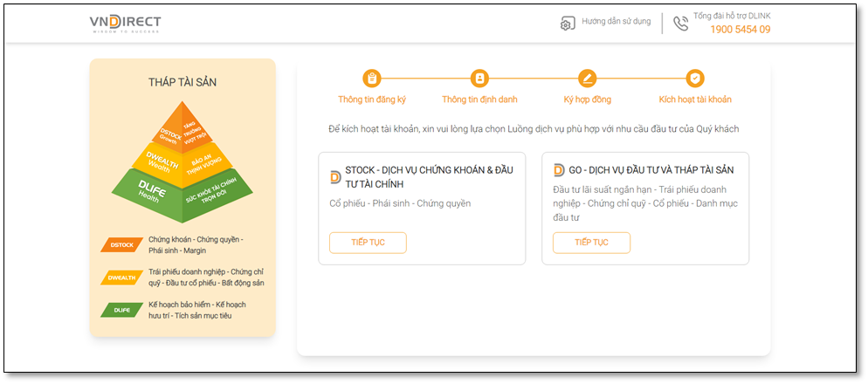The height and width of the screenshot is (384, 868).
Task: Open the Hướng dẫn sử dụng link
Action: (617, 22)
